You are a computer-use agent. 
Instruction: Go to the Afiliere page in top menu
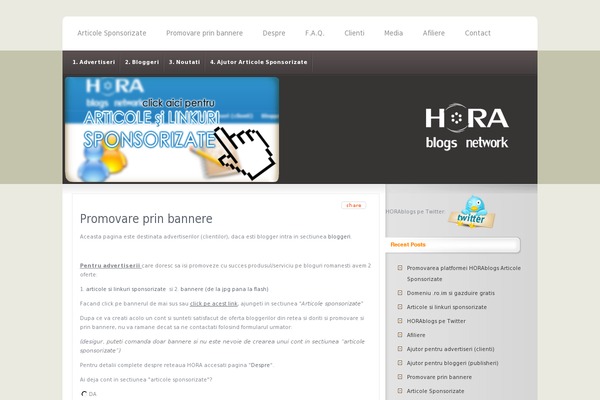pyautogui.click(x=434, y=33)
